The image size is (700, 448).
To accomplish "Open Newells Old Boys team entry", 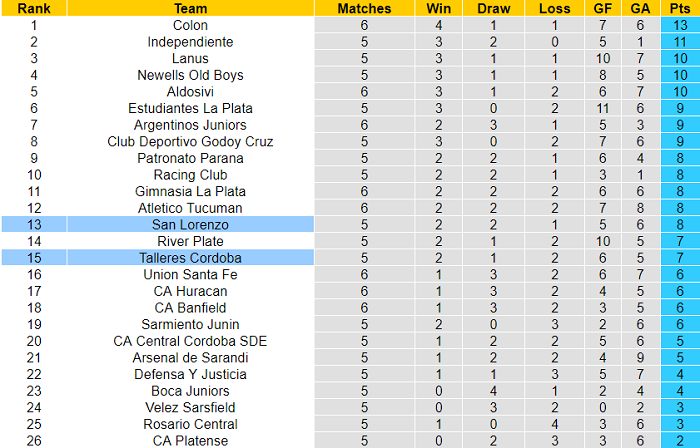I will coord(190,75).
